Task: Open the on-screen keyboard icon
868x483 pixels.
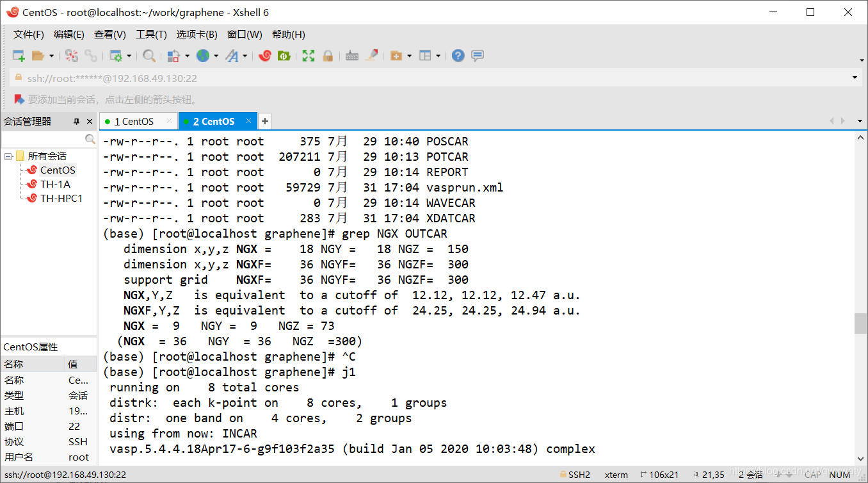Action: point(351,56)
